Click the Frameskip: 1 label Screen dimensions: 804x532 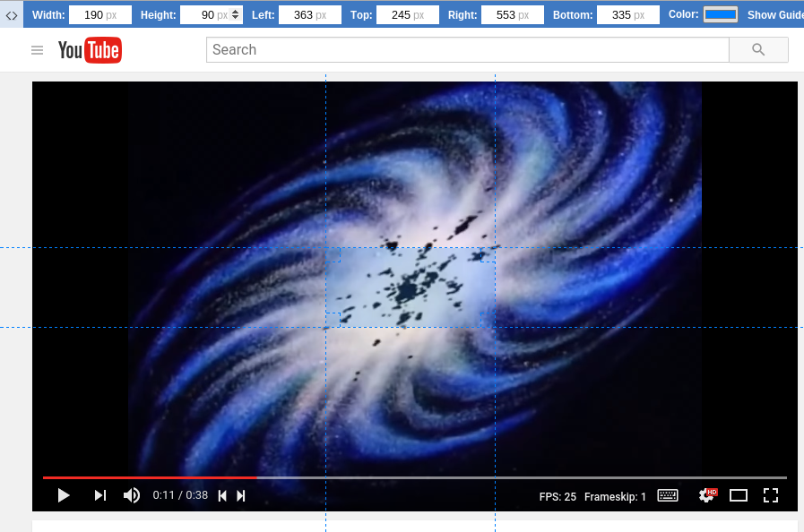pyautogui.click(x=615, y=497)
